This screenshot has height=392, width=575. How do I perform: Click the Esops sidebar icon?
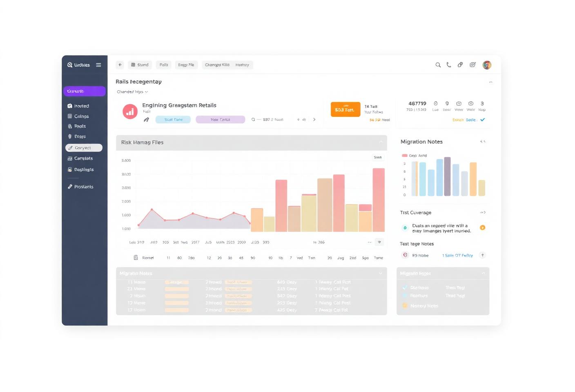pos(70,136)
